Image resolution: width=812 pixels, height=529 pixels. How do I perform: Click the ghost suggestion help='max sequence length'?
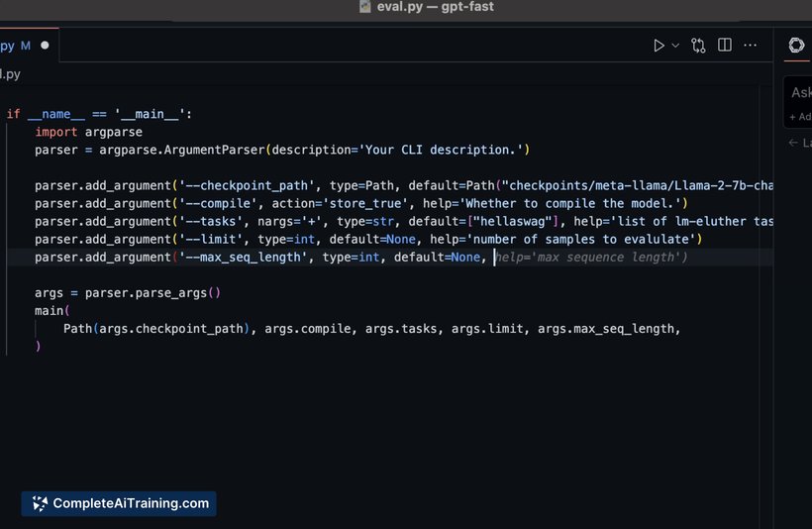click(591, 258)
